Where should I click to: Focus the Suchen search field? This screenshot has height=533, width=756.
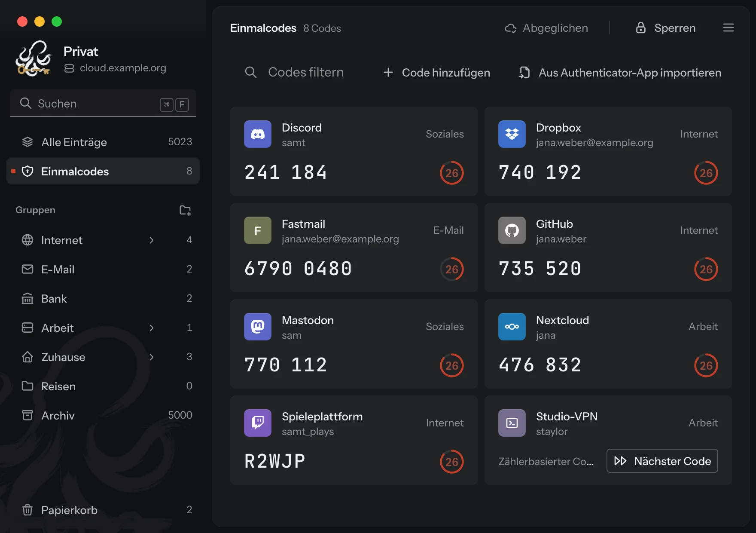pyautogui.click(x=103, y=104)
